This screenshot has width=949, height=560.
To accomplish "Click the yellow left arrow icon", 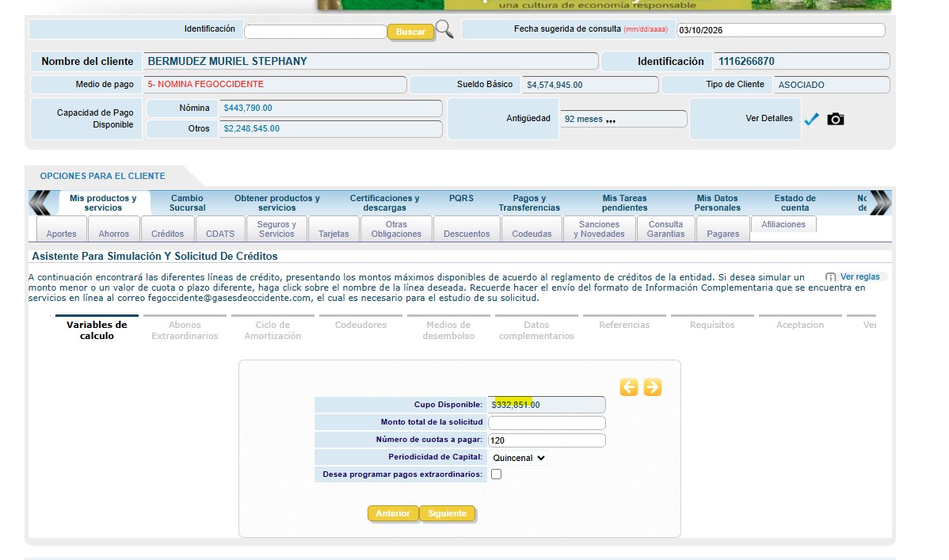I will 629,387.
